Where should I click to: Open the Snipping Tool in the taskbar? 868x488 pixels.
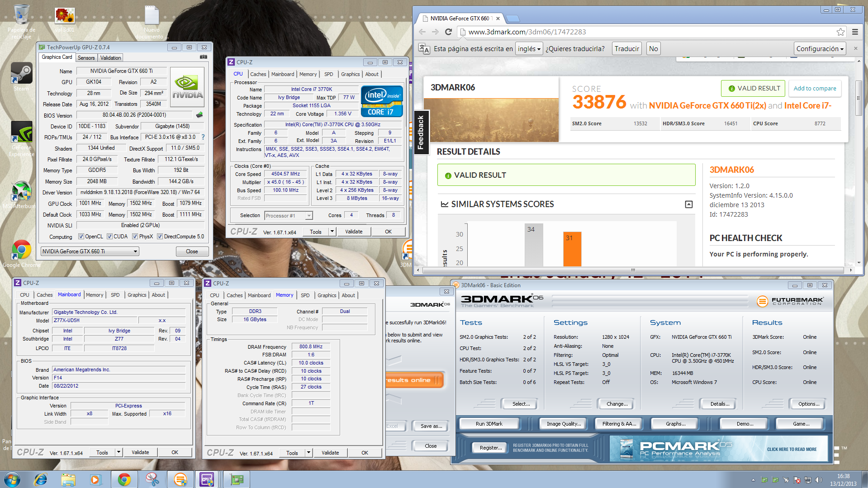point(152,479)
